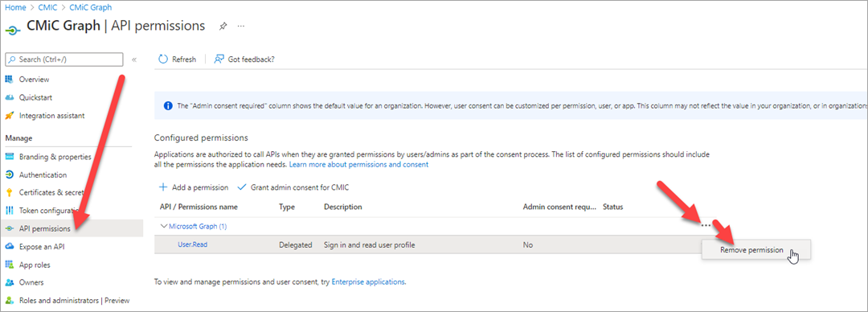Click the checkmark Grant admin consent for CMIC

242,187
